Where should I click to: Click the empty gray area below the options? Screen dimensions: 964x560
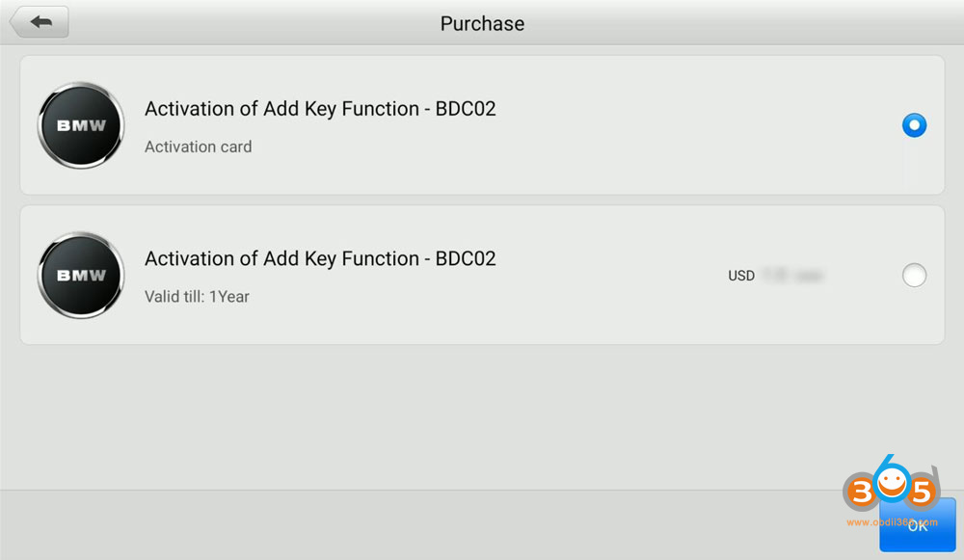(x=482, y=414)
